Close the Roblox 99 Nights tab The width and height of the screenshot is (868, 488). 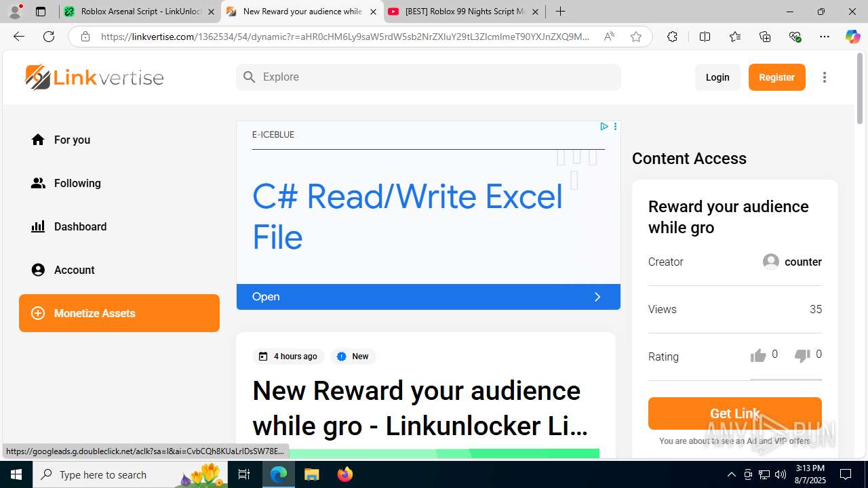click(x=535, y=12)
